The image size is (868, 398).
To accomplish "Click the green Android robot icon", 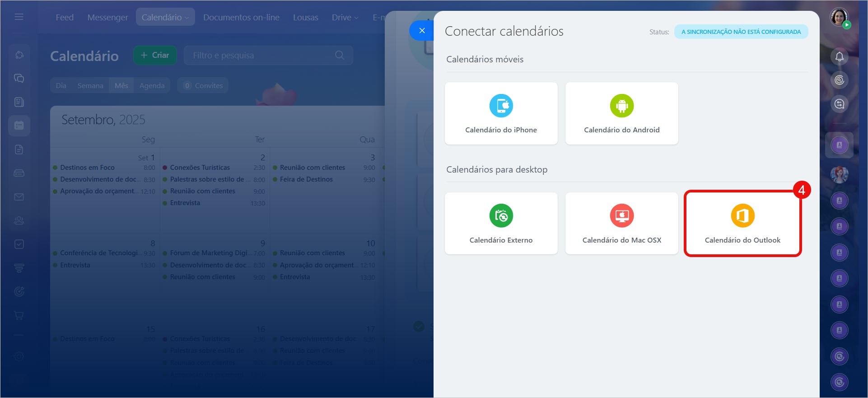I will coord(621,106).
